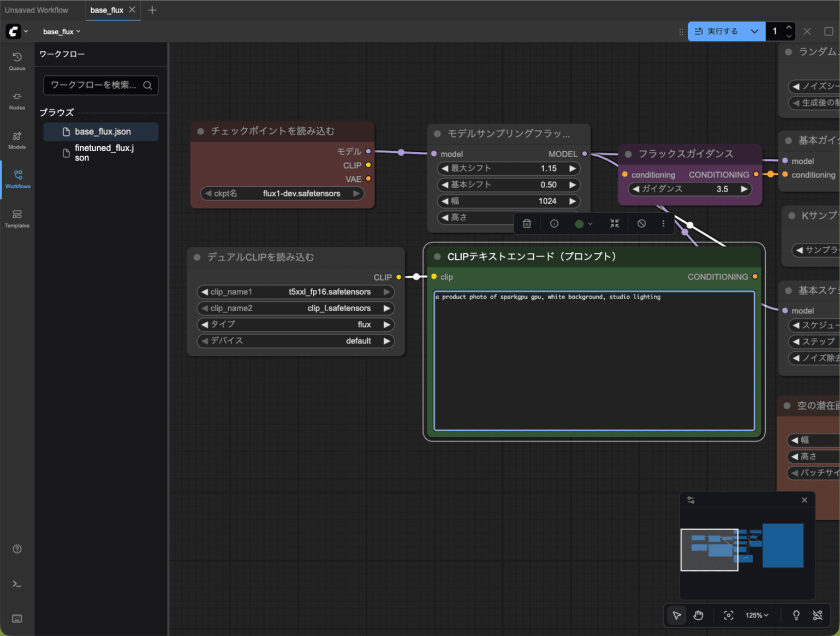
Task: Add a new workflow tab with plus
Action: pyautogui.click(x=152, y=10)
